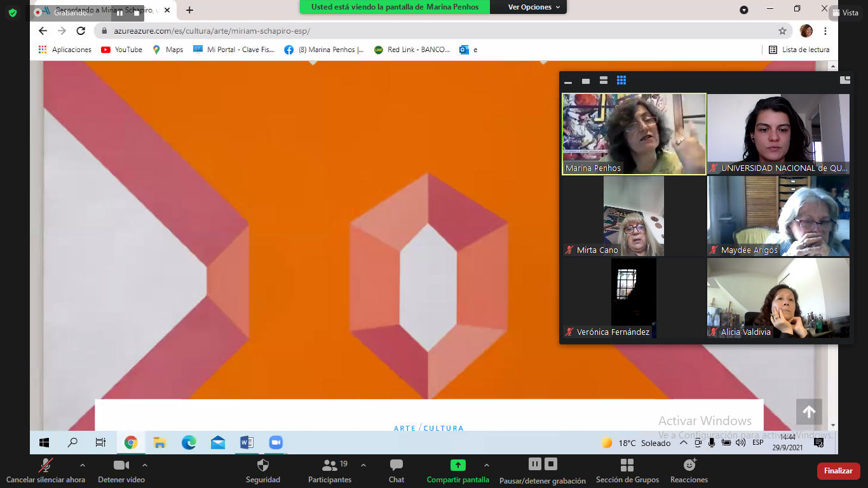
Task: Open Sección de Grupos breakout rooms
Action: [x=627, y=466]
